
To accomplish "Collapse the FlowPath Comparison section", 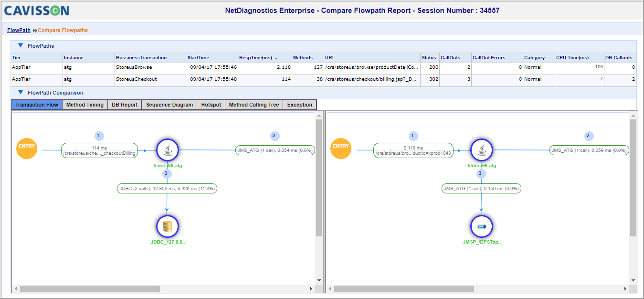I will click(21, 93).
